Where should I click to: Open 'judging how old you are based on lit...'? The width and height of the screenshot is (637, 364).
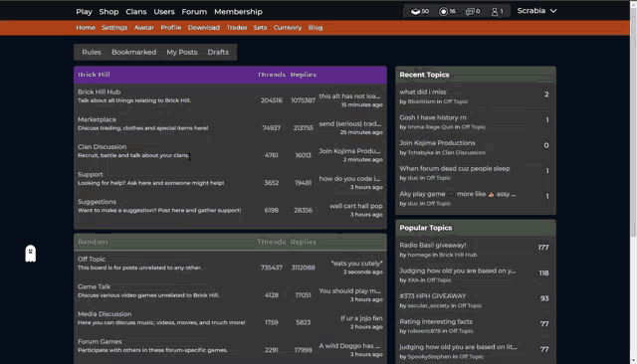(458, 347)
